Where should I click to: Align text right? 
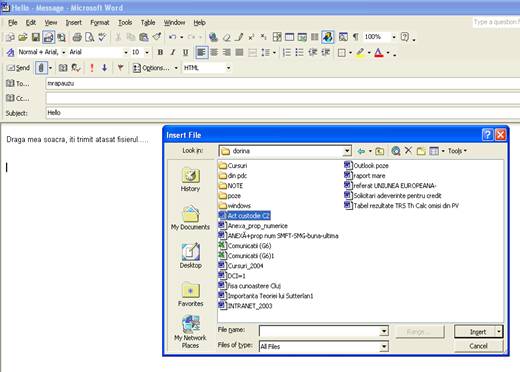pos(227,52)
